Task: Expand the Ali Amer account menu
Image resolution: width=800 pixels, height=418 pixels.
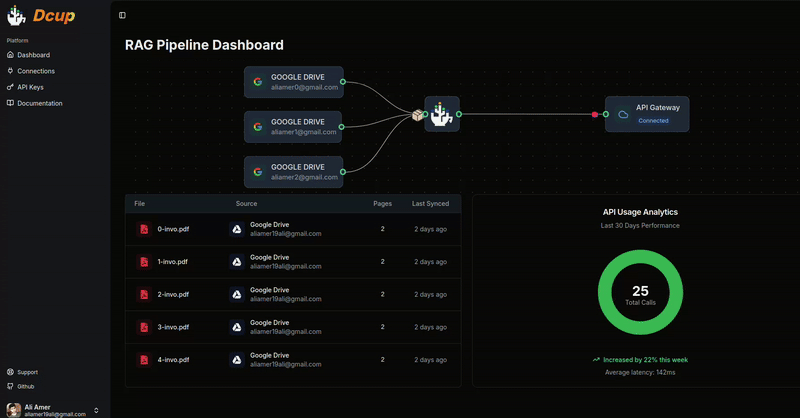Action: coord(96,410)
